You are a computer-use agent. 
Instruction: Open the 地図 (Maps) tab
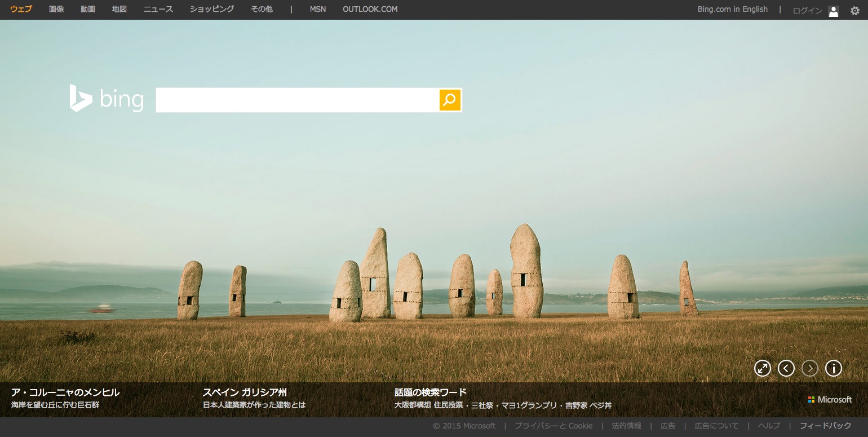(x=119, y=10)
